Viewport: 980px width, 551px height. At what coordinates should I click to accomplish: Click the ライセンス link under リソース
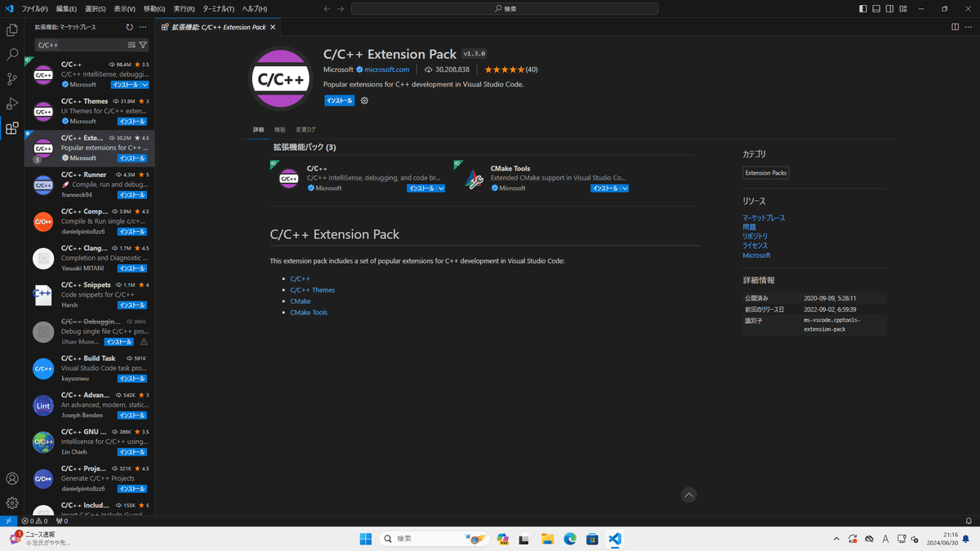pos(755,245)
